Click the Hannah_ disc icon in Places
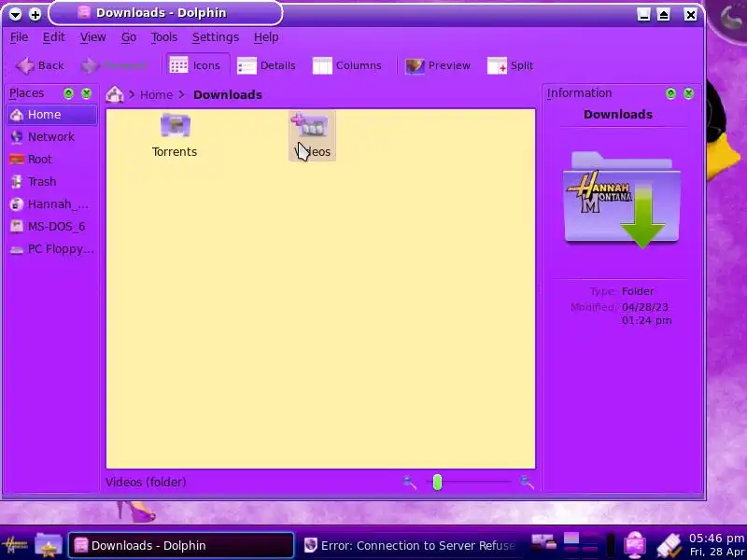The width and height of the screenshot is (747, 560). pos(17,204)
